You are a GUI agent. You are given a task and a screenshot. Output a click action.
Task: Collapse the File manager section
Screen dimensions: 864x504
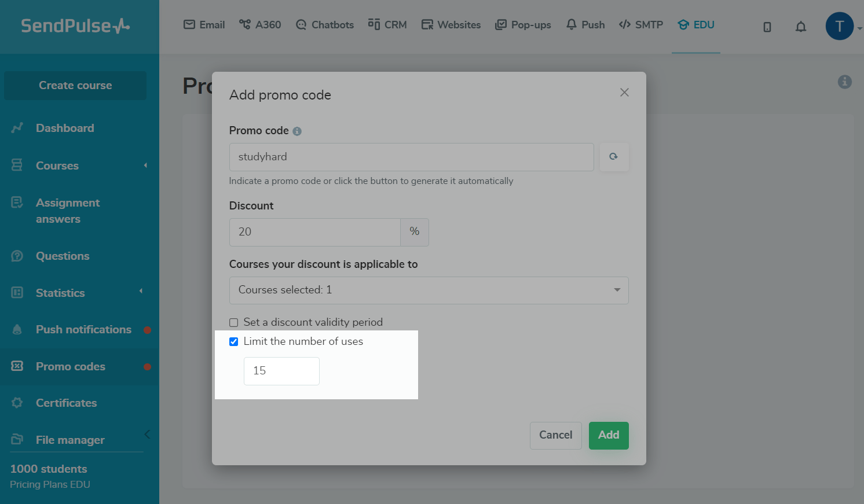pos(147,434)
